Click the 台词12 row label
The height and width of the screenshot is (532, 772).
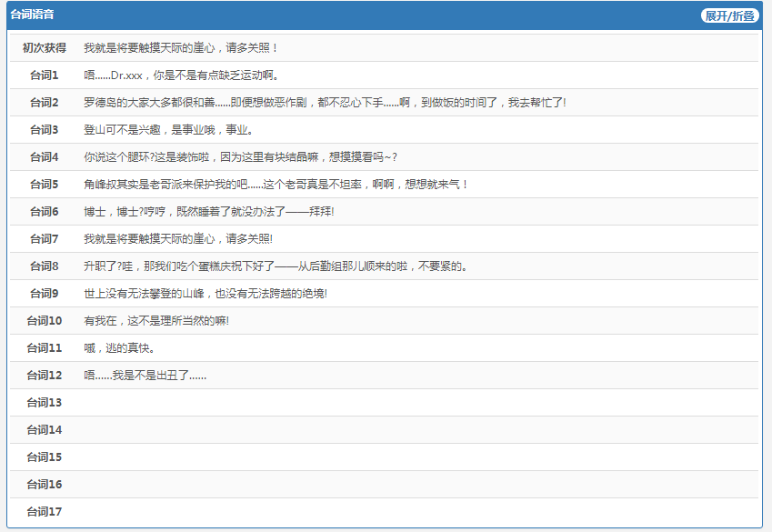(x=44, y=375)
